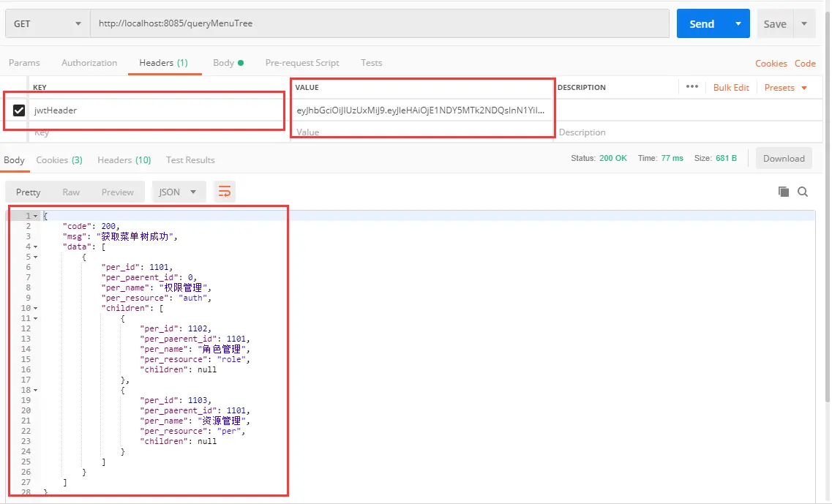
Task: Open the request Body tab
Action: pyautogui.click(x=228, y=63)
